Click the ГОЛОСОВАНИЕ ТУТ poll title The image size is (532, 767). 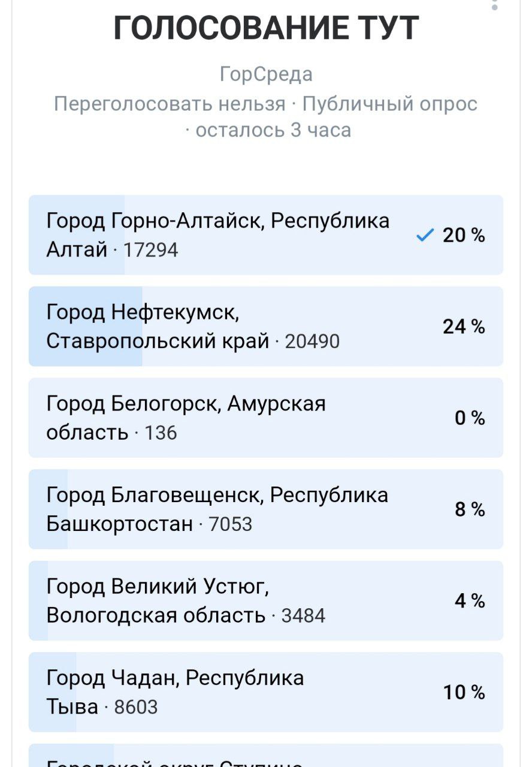pyautogui.click(x=266, y=28)
